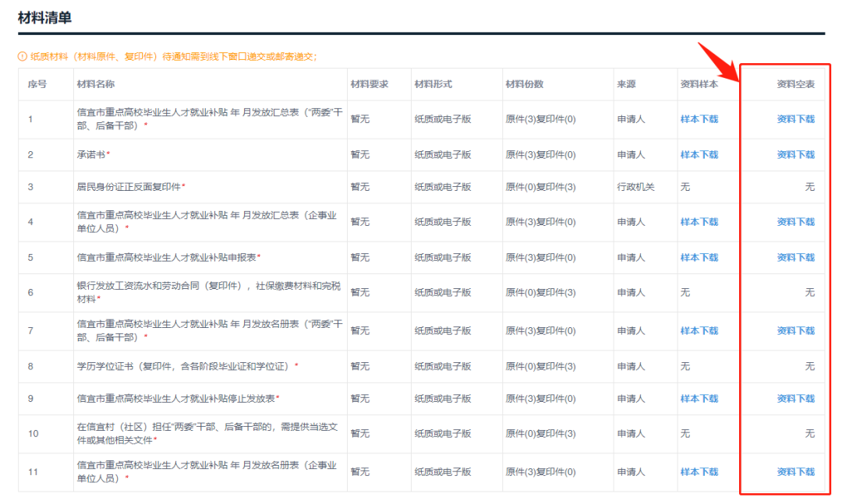This screenshot has width=842, height=504.
Task: Click 申请人 in the 停止发放表 row
Action: [631, 398]
